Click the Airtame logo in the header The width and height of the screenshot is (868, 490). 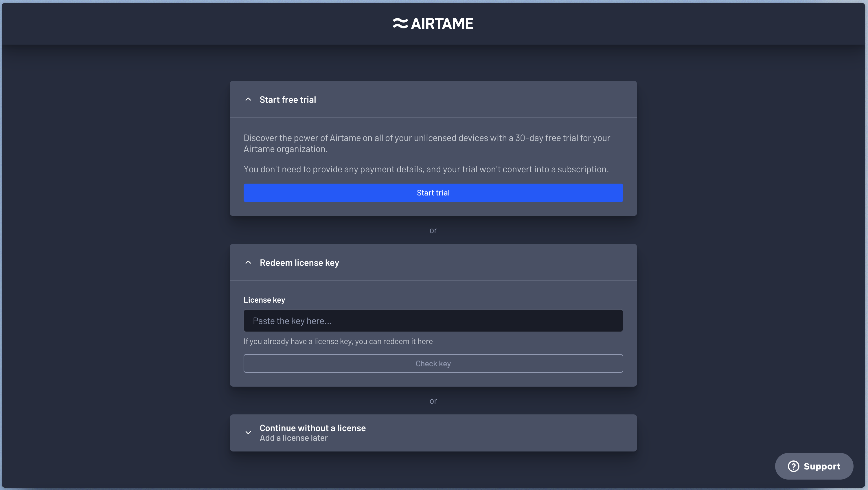click(x=433, y=24)
